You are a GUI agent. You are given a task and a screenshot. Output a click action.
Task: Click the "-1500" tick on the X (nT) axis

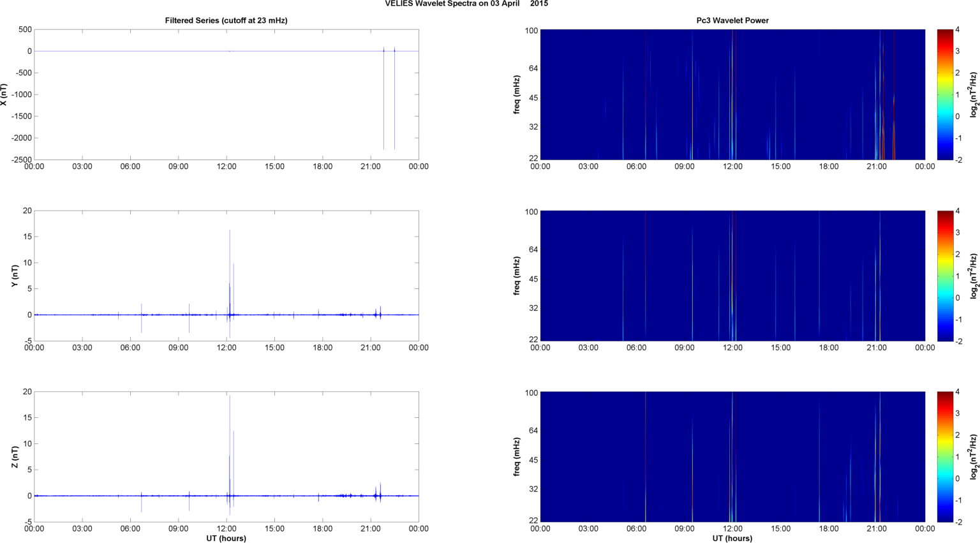tap(21, 116)
